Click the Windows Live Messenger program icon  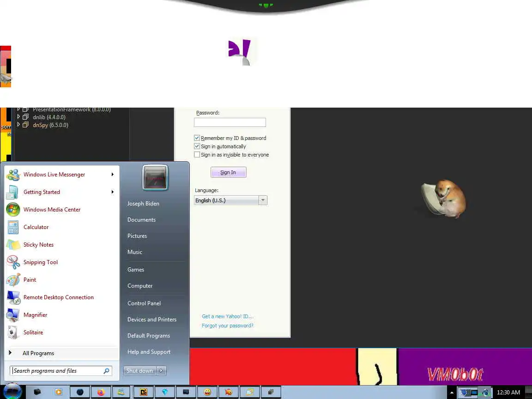tap(13, 175)
